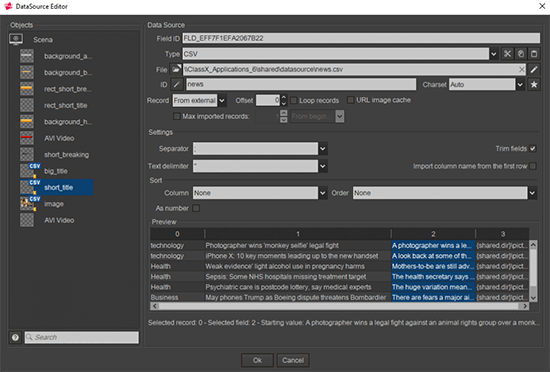Close the DataSource Editor window

click(x=542, y=6)
